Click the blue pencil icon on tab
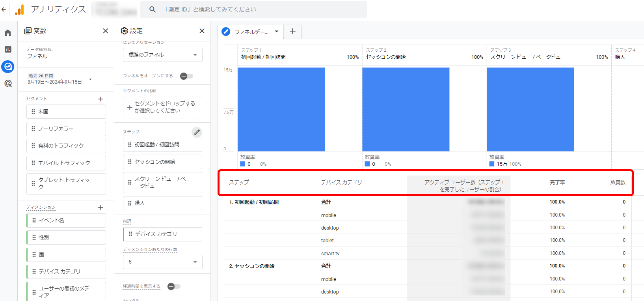 coord(226,32)
